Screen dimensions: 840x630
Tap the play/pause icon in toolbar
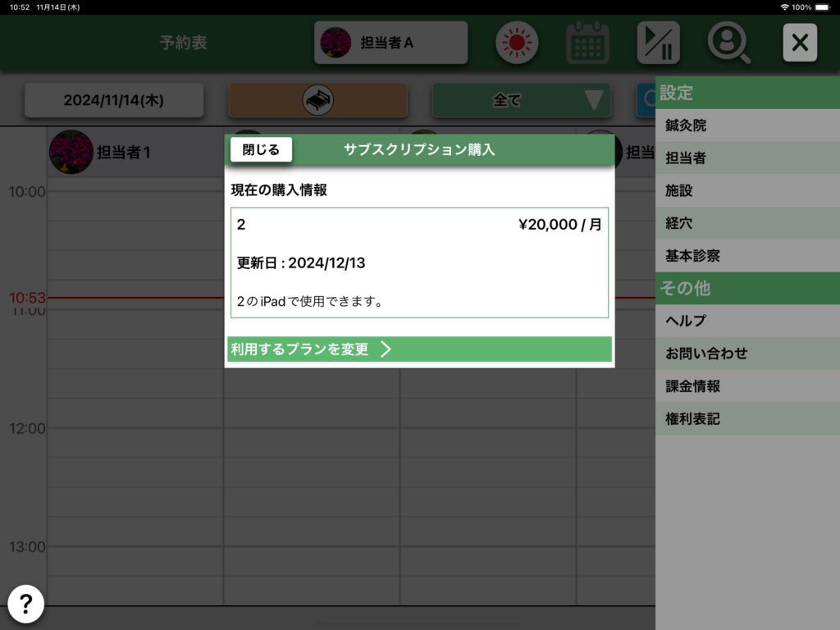(658, 43)
